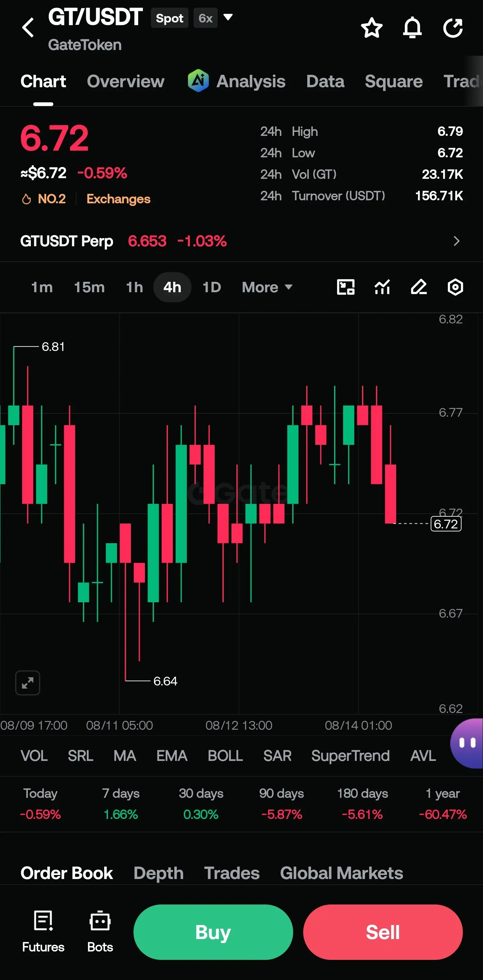Toggle the BOLL indicator
The image size is (483, 980).
[x=225, y=756]
